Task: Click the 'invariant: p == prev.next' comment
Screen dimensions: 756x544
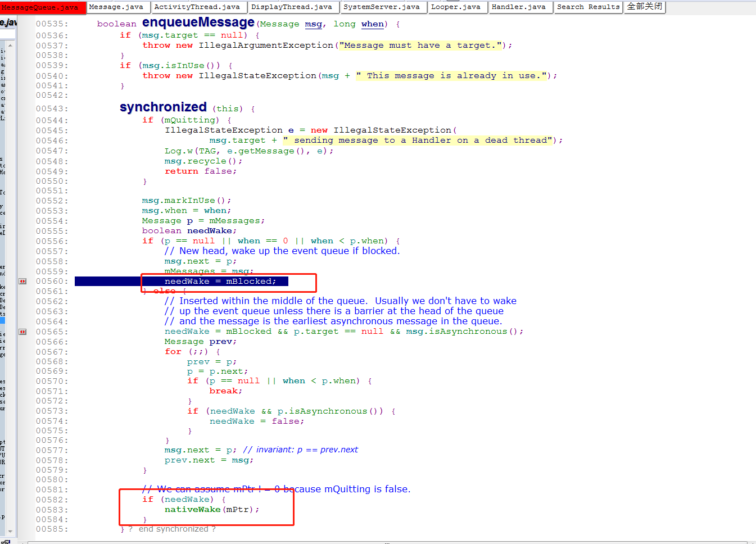Action: coord(301,450)
